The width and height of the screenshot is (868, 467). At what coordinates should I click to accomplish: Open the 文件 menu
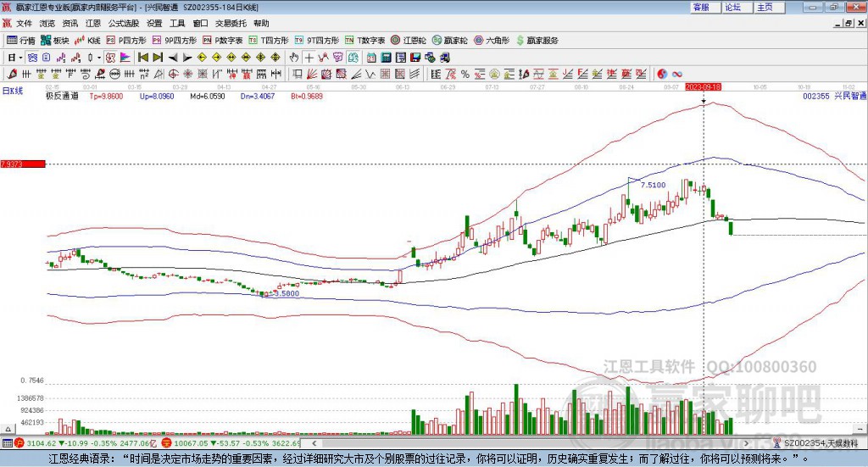pyautogui.click(x=24, y=23)
